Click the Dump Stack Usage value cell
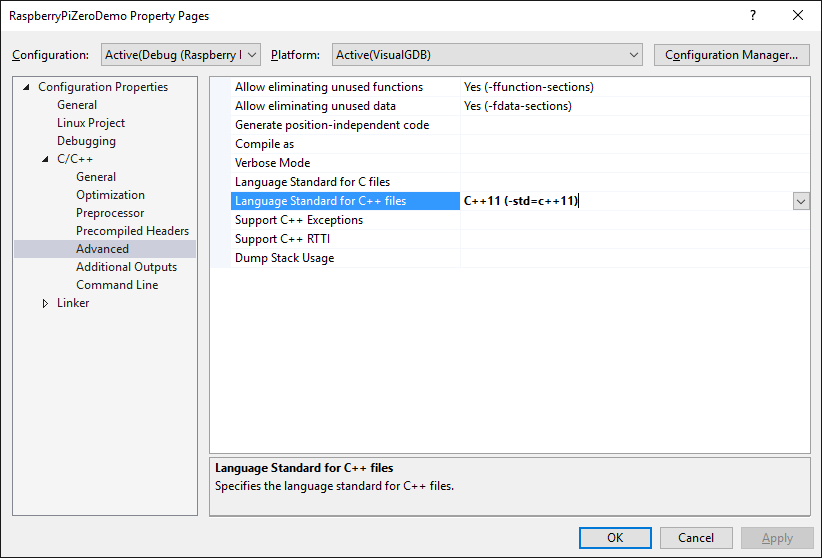This screenshot has width=822, height=558. click(635, 257)
